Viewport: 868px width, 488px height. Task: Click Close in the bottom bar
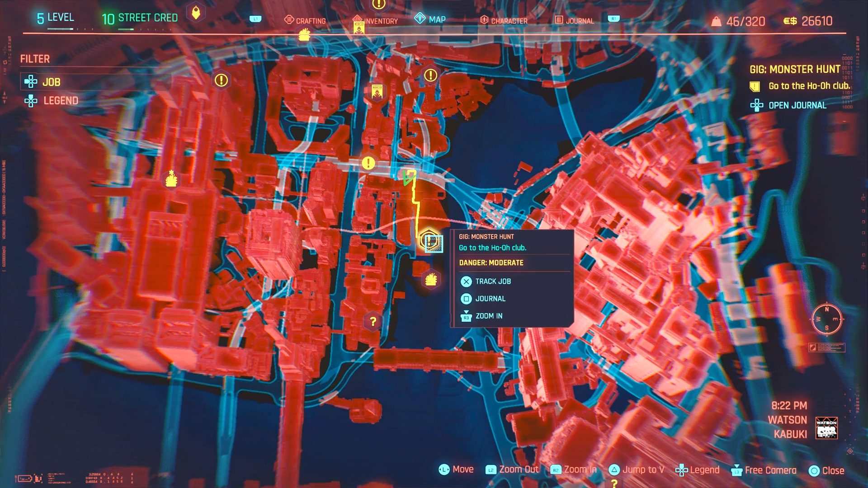coord(826,471)
